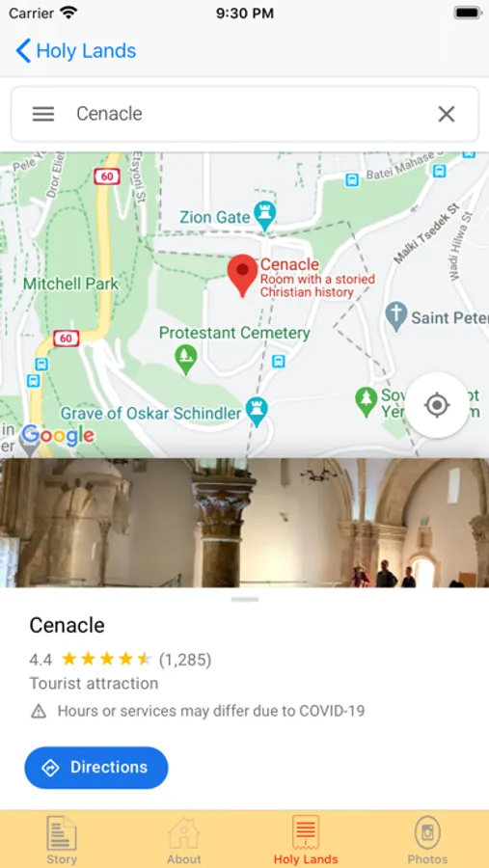The image size is (489, 868).
Task: Tap the Saint Peter church cross icon
Action: (396, 316)
